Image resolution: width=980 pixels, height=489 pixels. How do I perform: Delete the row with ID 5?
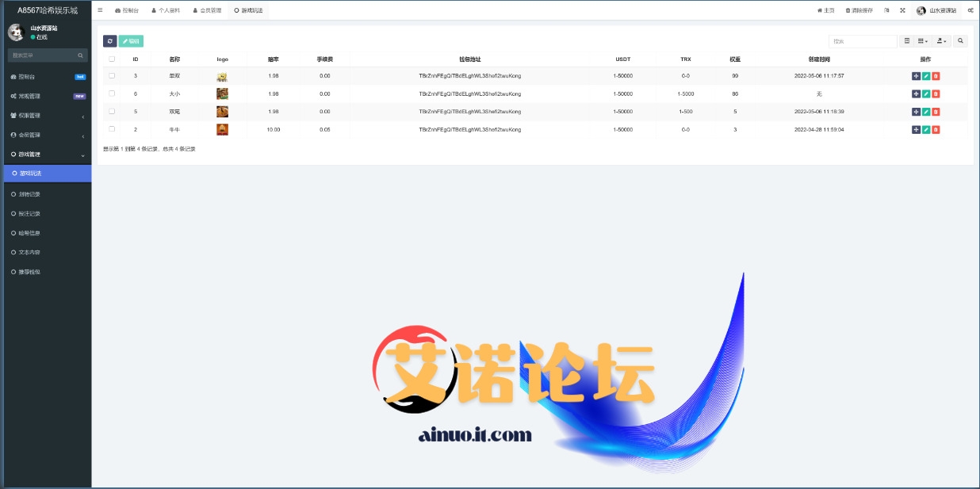[x=936, y=112]
